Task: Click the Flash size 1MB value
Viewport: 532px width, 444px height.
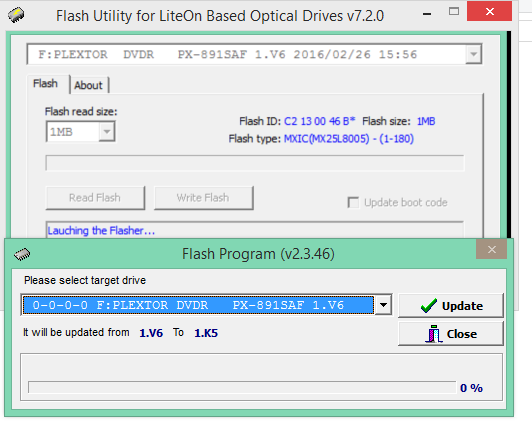Action: (426, 121)
